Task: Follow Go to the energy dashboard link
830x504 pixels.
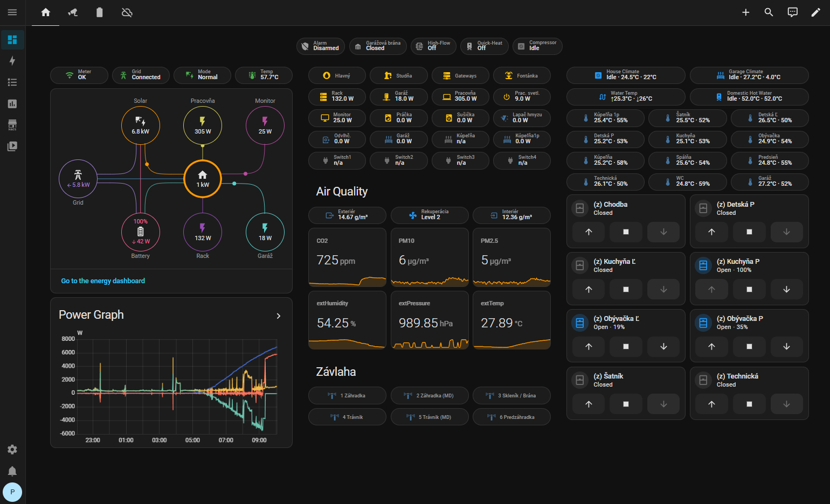Action: pos(103,281)
